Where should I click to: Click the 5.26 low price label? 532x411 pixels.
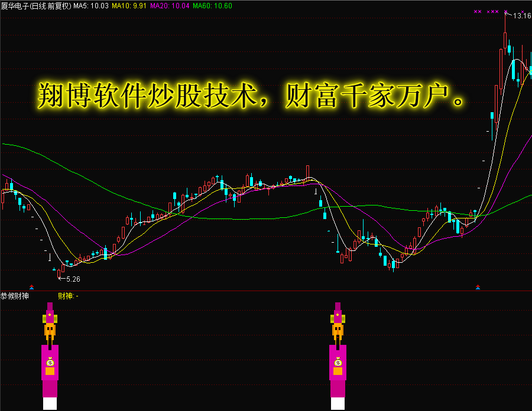click(x=73, y=279)
